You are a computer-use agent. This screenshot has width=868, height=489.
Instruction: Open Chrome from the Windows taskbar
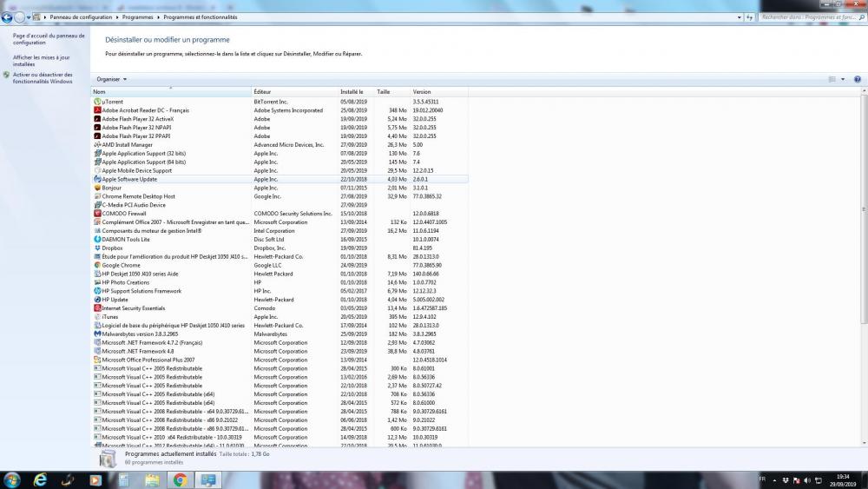[180, 479]
